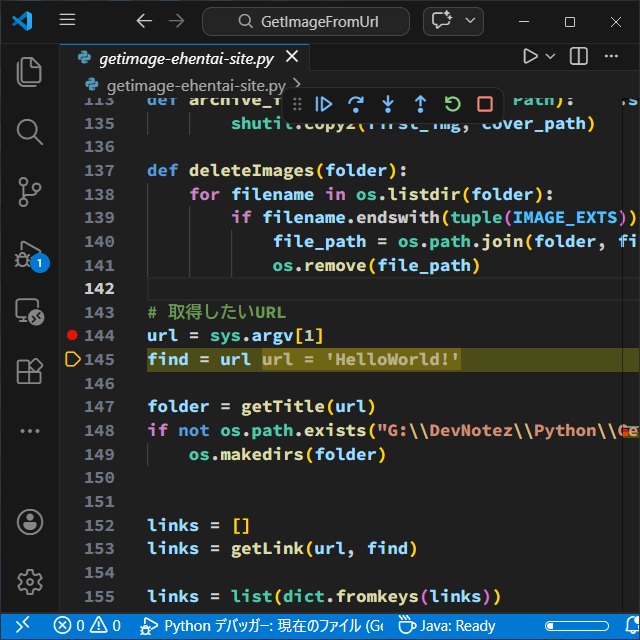Click Step Out in the debug toolbar
Screen dimensions: 640x640
point(420,104)
